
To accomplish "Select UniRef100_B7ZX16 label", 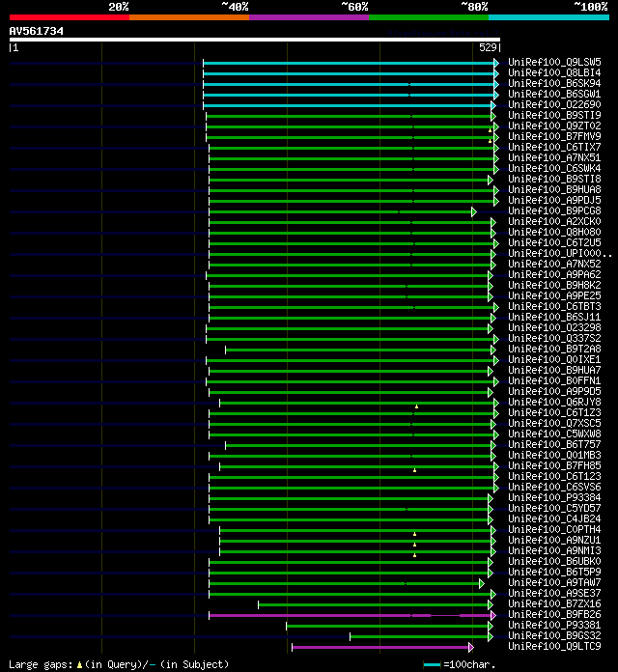I will (x=554, y=603).
